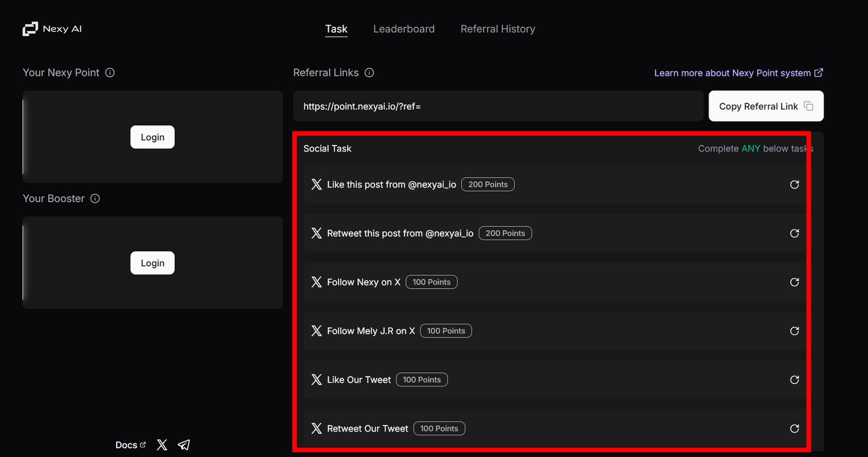Image resolution: width=868 pixels, height=457 pixels.
Task: Select the Task tab
Action: click(x=336, y=29)
